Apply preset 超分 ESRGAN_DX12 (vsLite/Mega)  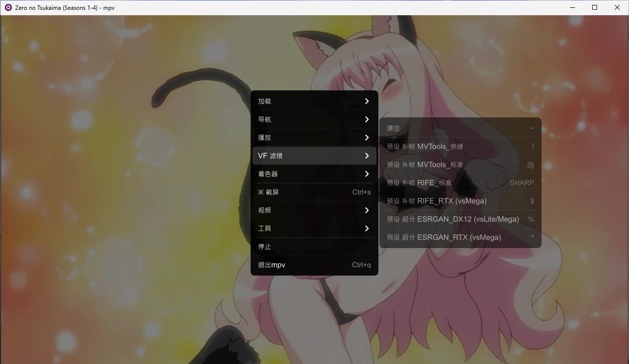point(460,219)
